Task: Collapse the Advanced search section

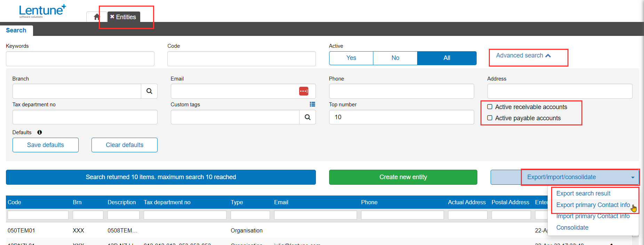Action: point(523,55)
